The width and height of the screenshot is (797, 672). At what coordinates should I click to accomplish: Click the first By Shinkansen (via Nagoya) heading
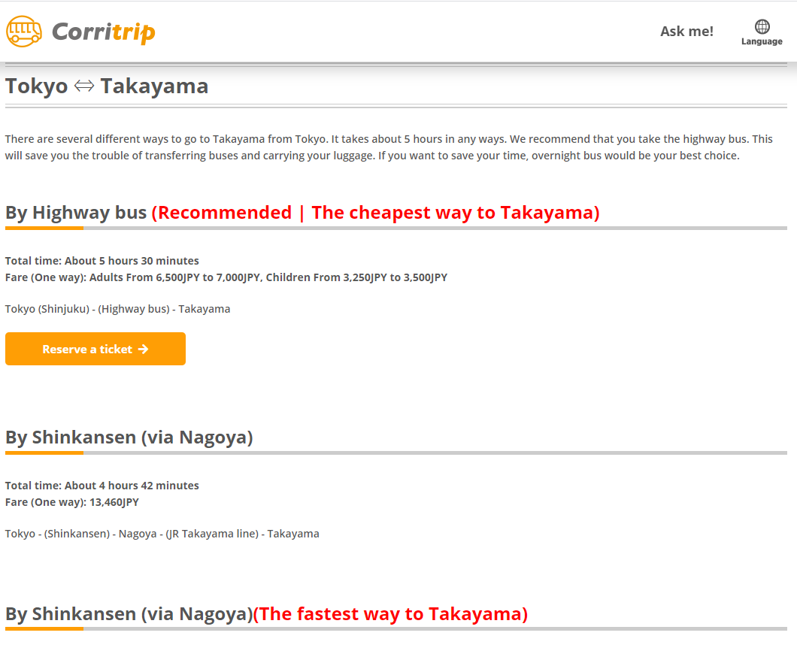[x=129, y=437]
